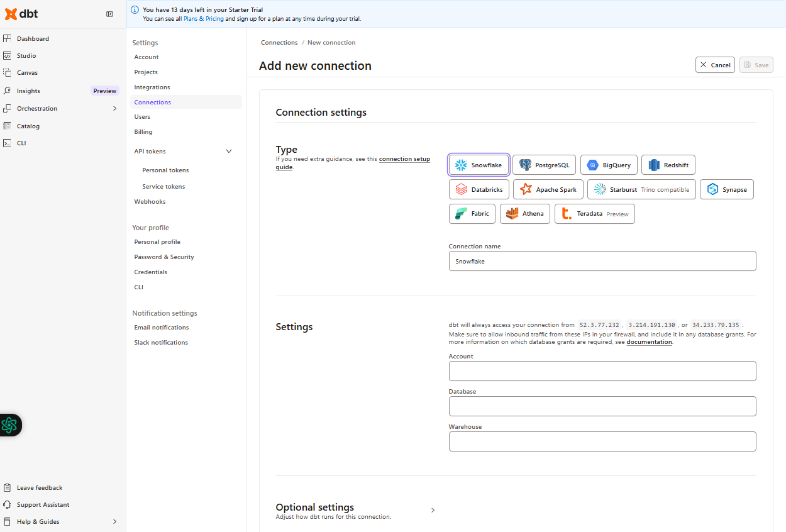The width and height of the screenshot is (786, 532).
Task: Open Service tokens under API tokens
Action: [163, 186]
